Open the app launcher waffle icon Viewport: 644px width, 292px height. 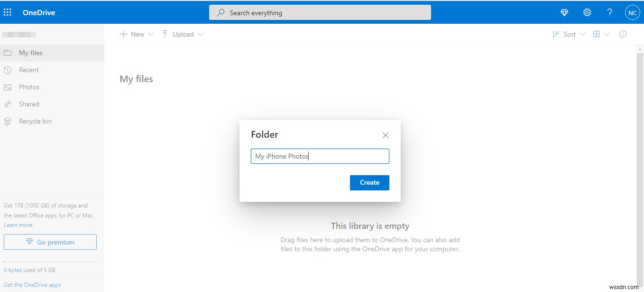pos(7,12)
